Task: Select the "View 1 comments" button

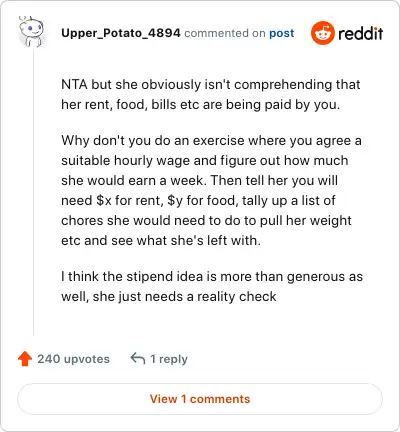Action: pyautogui.click(x=200, y=399)
